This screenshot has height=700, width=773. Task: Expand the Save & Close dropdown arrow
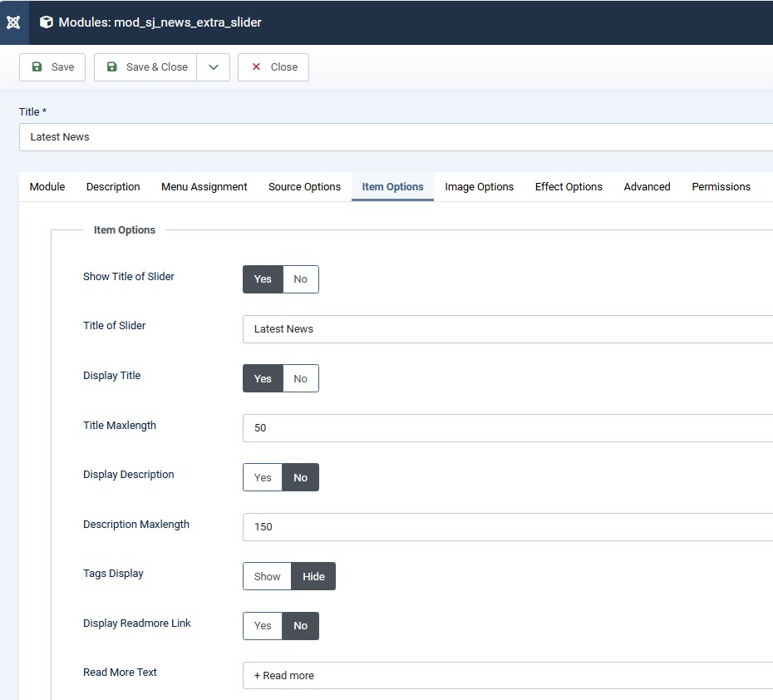click(214, 67)
